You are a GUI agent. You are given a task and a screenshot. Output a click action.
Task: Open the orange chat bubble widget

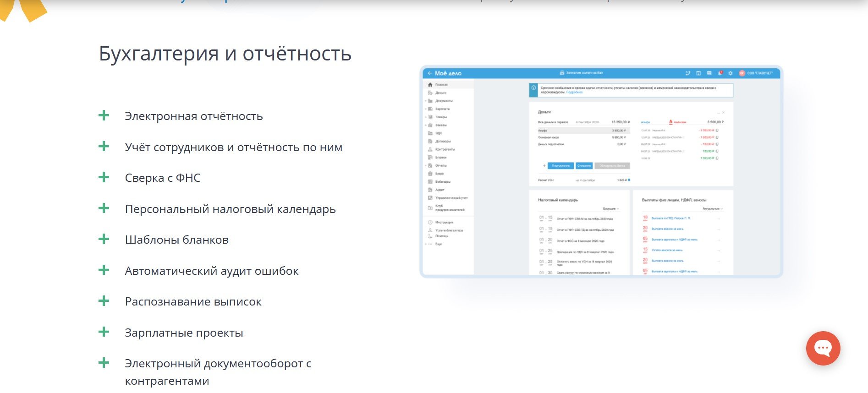823,348
